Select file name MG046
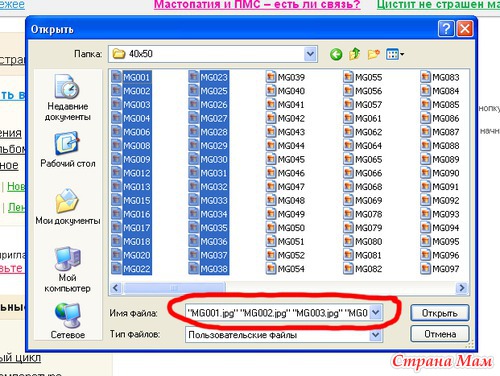The height and width of the screenshot is (376, 500). (x=291, y=173)
